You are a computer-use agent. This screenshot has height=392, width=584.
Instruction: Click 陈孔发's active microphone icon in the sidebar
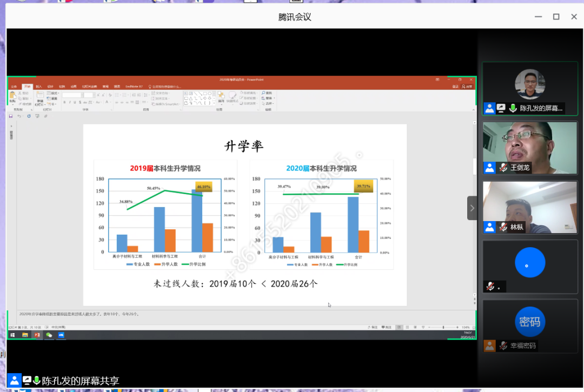tap(513, 108)
